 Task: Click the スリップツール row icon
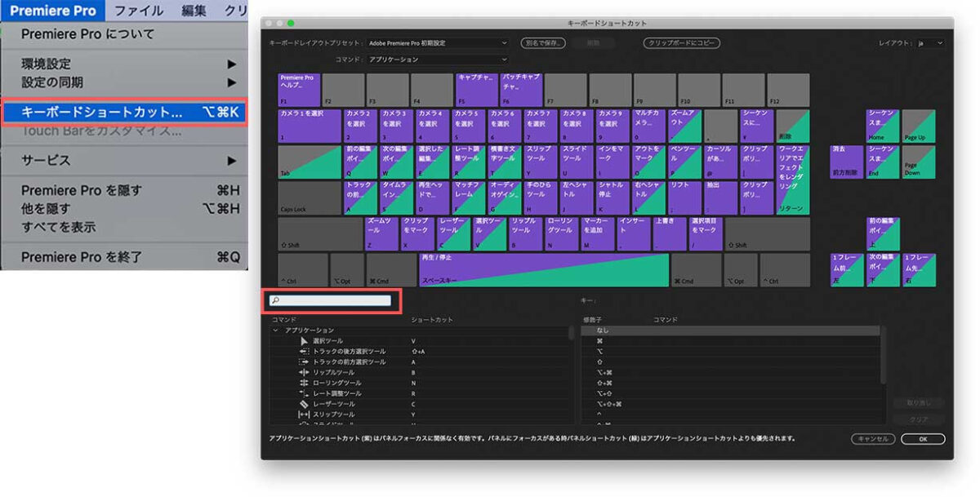(305, 415)
